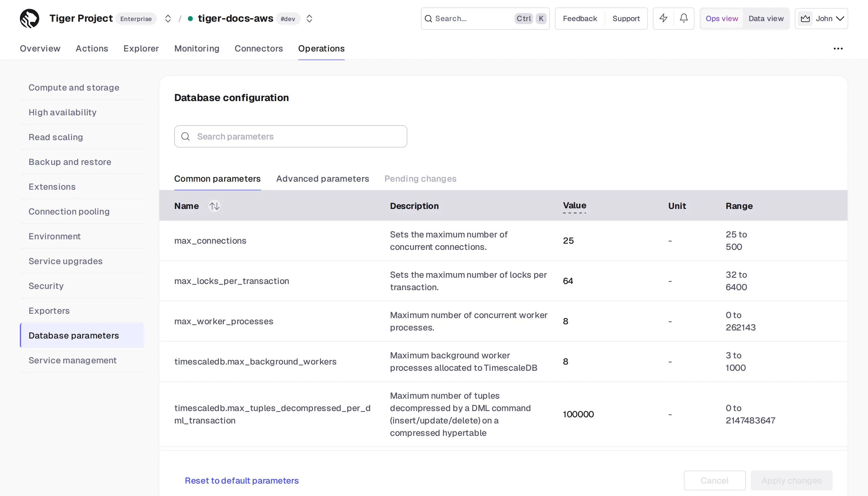This screenshot has width=868, height=496.
Task: Open the Pending changes tab
Action: tap(420, 179)
